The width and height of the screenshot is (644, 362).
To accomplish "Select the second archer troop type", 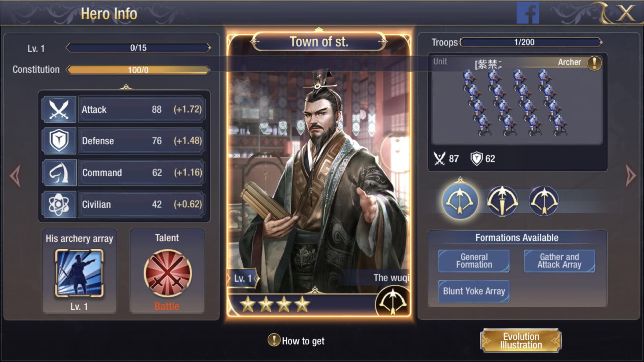I will tap(502, 201).
